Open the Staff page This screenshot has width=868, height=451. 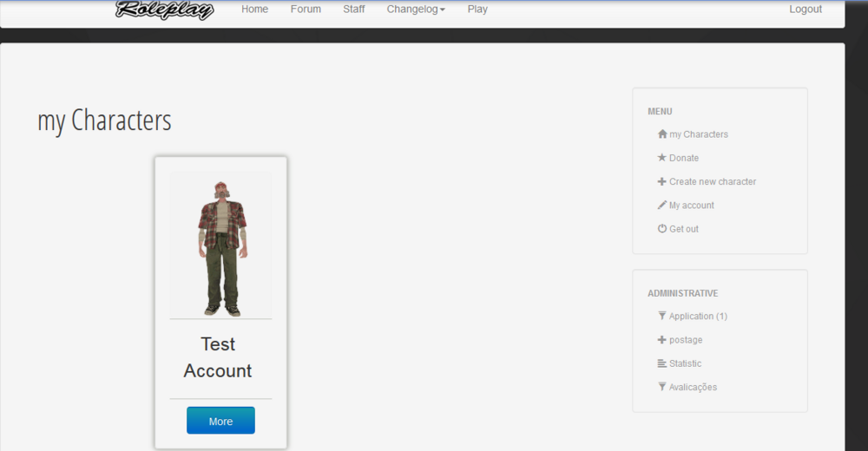354,10
